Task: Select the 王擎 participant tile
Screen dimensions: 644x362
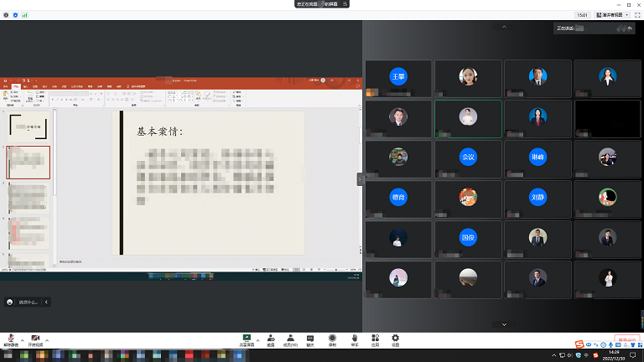Action: (398, 77)
